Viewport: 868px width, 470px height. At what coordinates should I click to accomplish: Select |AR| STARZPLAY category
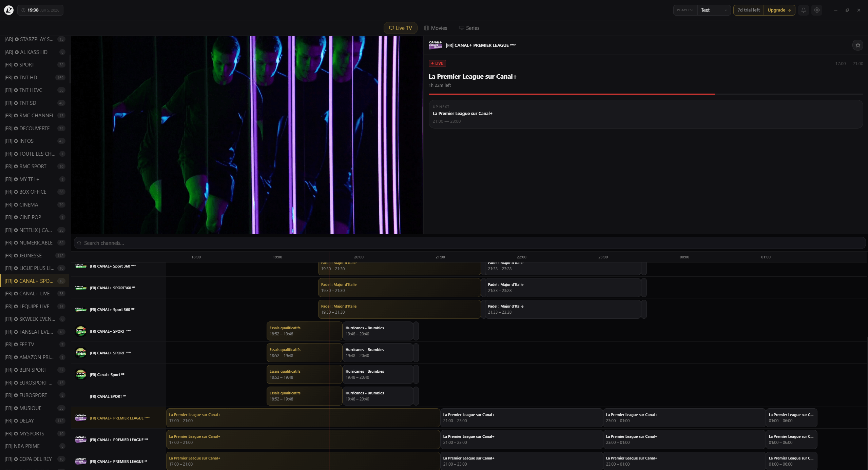[x=35, y=39]
